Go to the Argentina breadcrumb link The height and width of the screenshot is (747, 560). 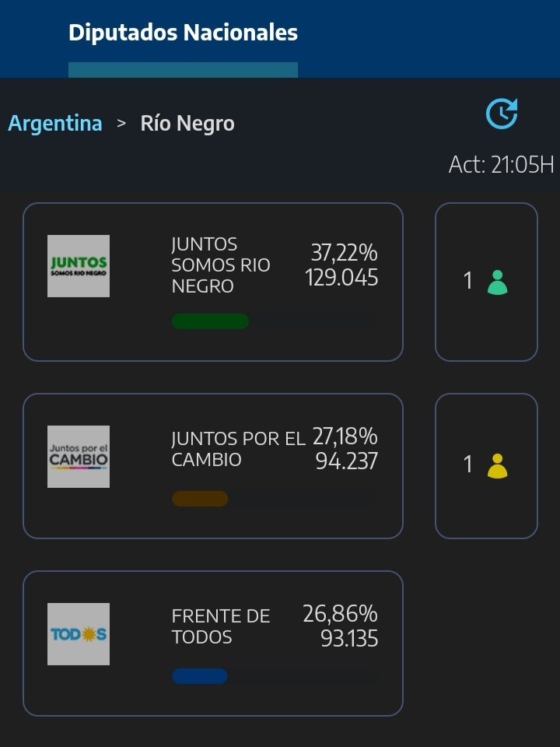[55, 124]
